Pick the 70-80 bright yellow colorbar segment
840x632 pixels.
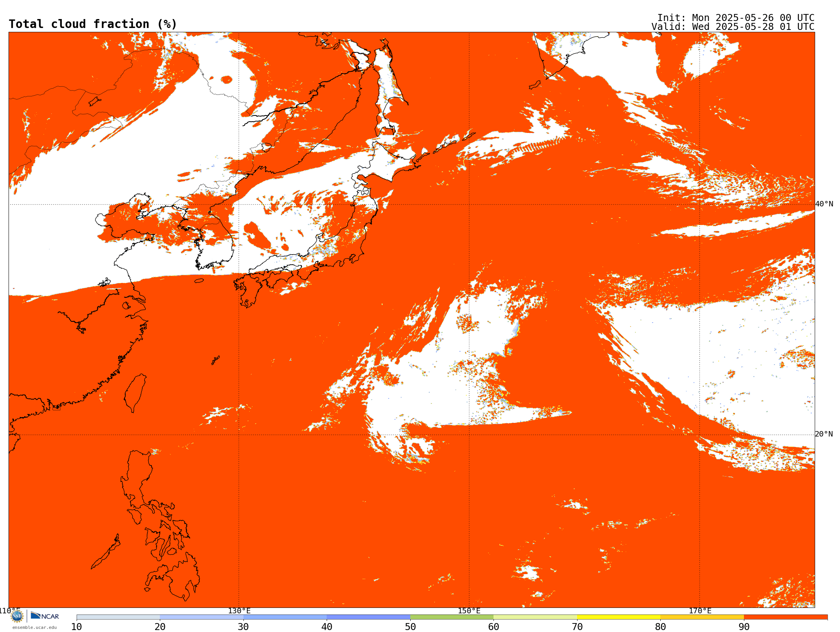click(619, 617)
